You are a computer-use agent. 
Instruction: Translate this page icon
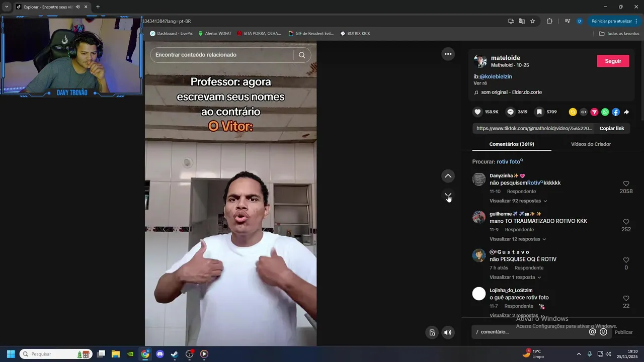tap(522, 21)
